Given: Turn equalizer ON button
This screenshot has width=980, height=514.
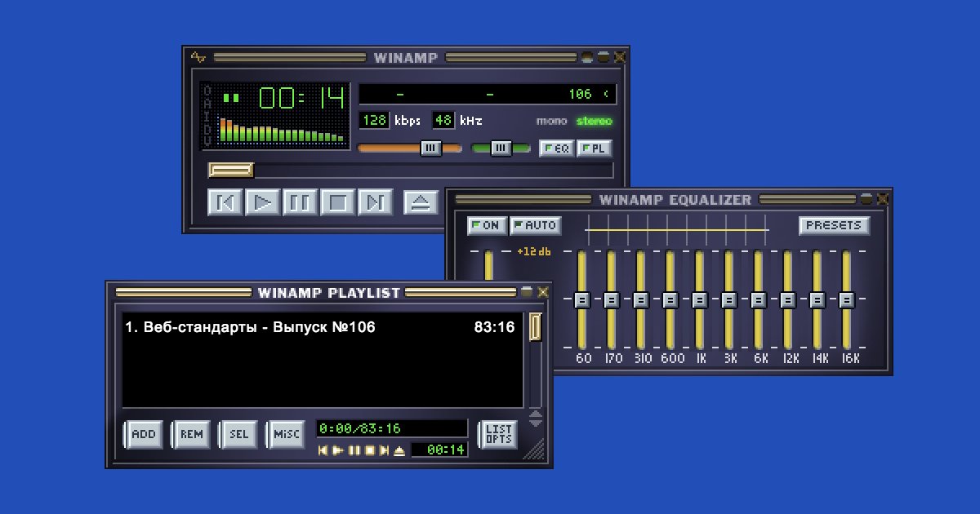Looking at the screenshot, I should point(486,225).
